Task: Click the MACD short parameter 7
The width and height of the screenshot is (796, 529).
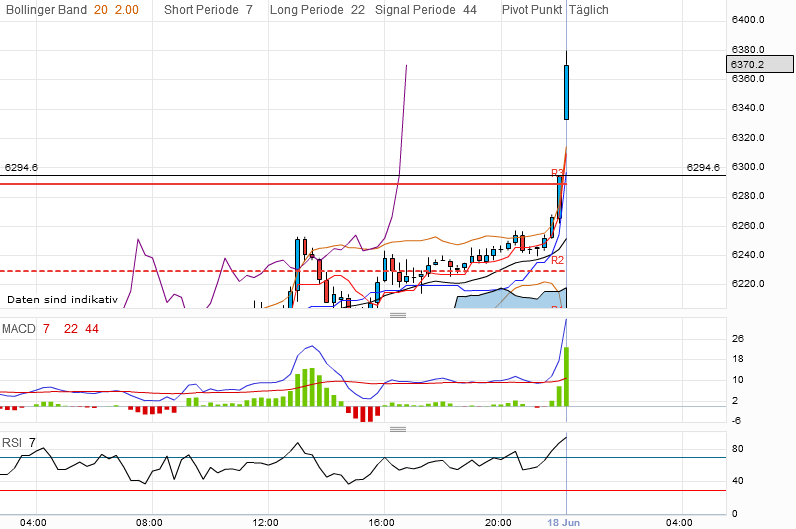Action: point(46,329)
